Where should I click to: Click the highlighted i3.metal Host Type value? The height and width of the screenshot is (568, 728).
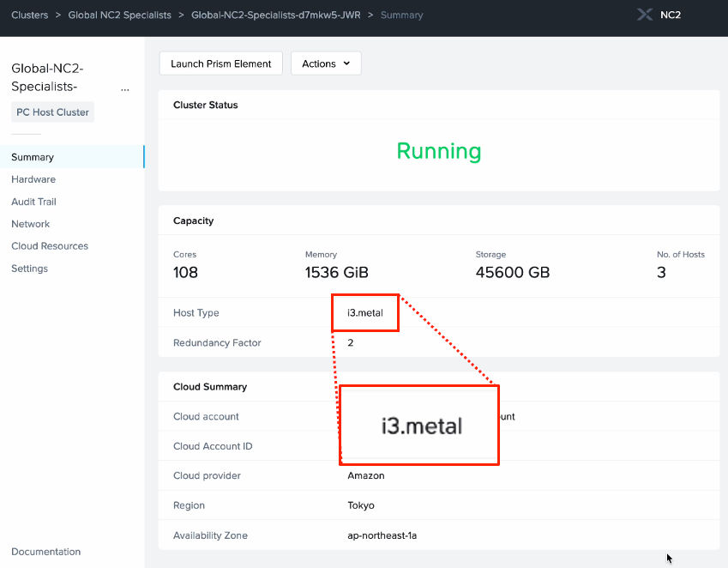364,312
